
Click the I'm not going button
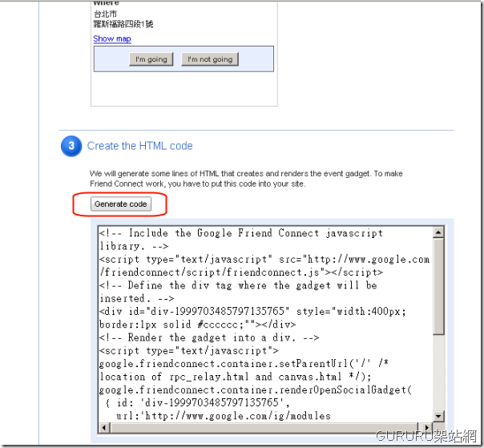point(210,59)
